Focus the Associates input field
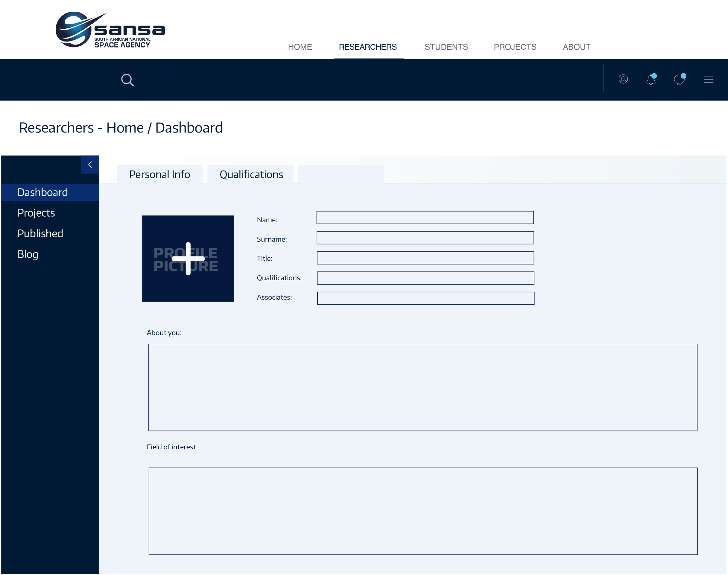 point(426,298)
